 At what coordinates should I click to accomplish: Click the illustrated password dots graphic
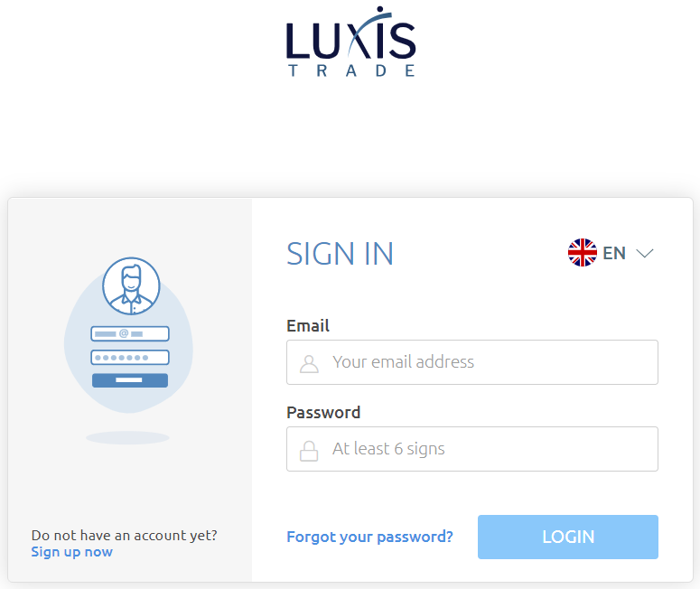[x=130, y=358]
